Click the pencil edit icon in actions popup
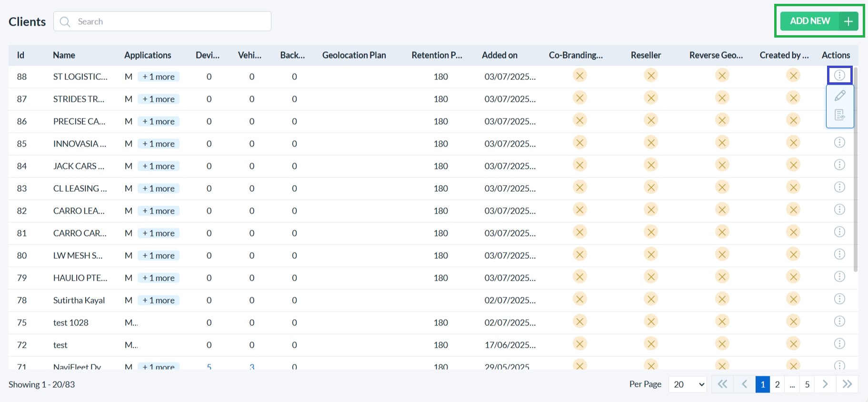The image size is (868, 402). pos(840,96)
